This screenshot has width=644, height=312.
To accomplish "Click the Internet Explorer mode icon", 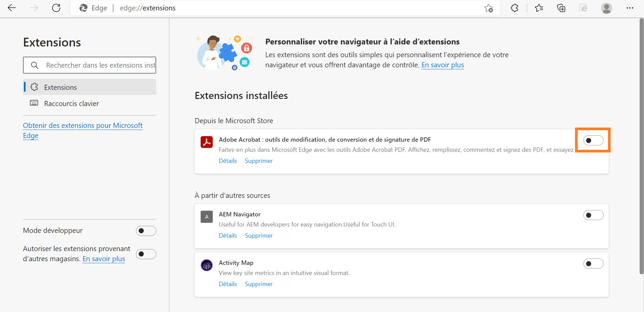I will [583, 8].
